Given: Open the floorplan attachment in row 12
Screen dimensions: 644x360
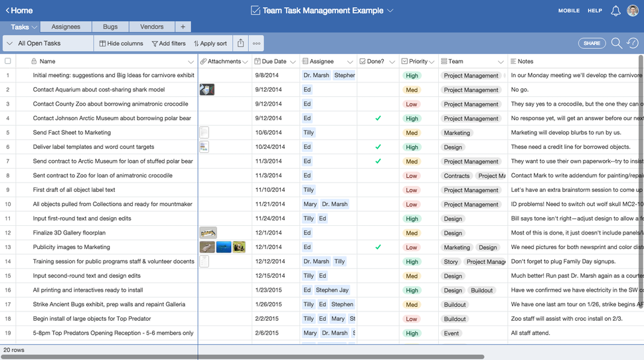Looking at the screenshot, I should [208, 233].
